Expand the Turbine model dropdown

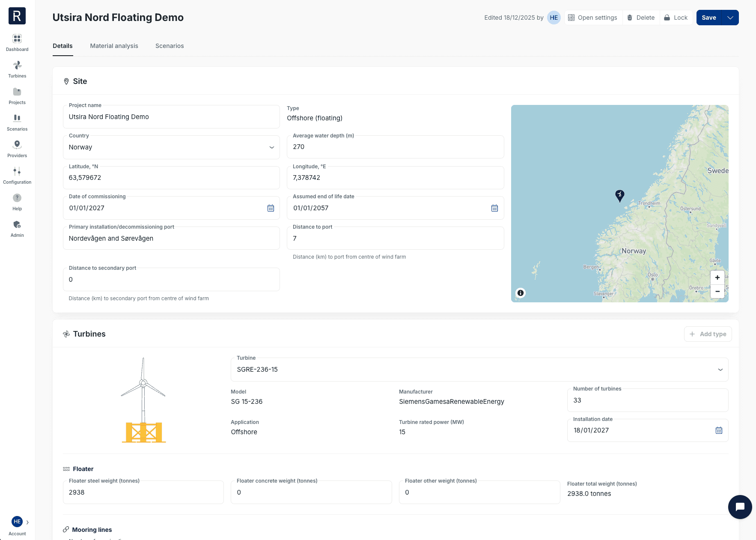pos(720,370)
